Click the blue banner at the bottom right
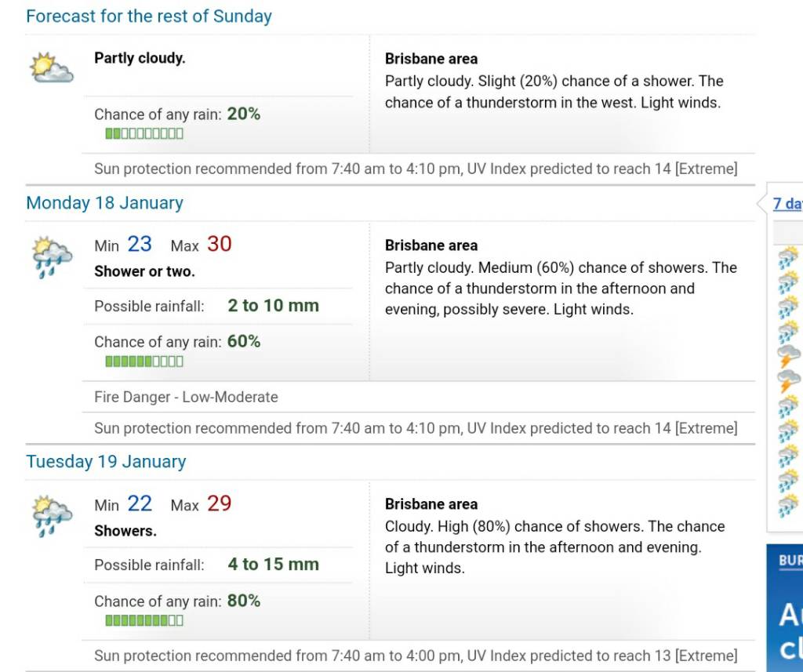803x672 pixels. pos(784,608)
